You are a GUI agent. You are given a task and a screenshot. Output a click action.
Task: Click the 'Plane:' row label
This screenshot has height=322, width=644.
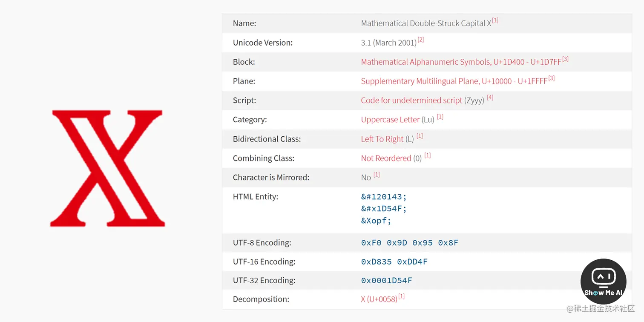[x=244, y=81]
